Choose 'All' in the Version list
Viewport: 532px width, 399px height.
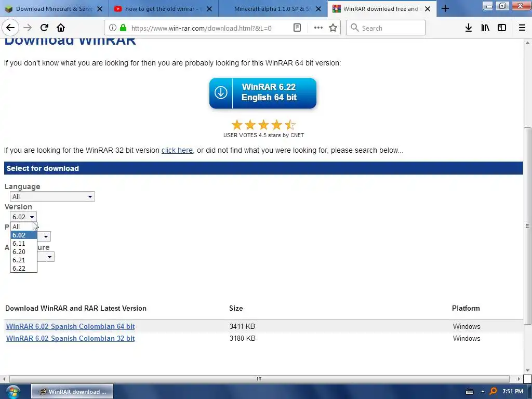(23, 227)
